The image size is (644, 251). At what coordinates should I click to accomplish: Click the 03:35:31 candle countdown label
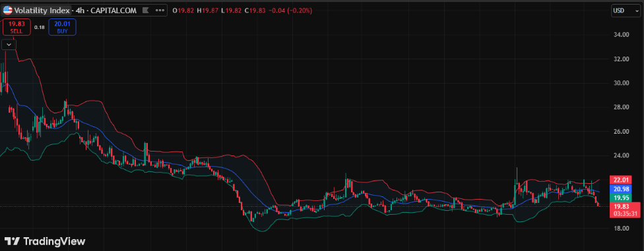[625, 213]
